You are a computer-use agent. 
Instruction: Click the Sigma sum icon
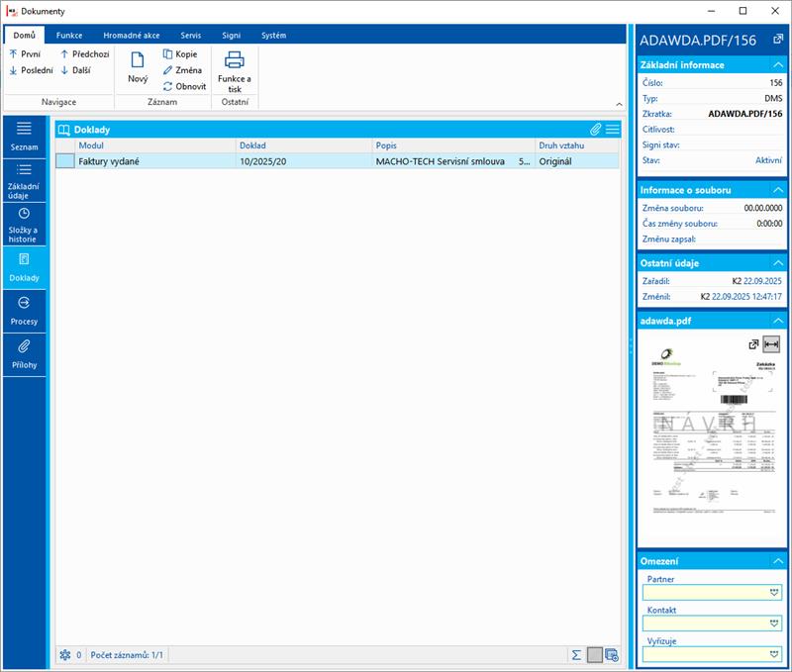click(x=576, y=655)
